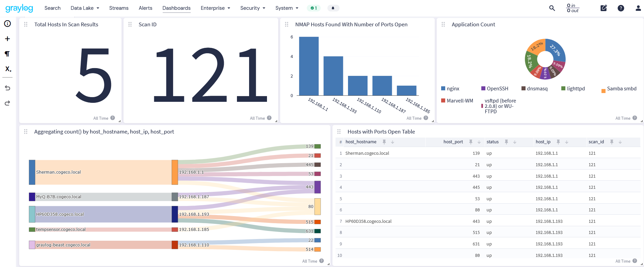Open the Search menu item
The height and width of the screenshot is (267, 644).
coord(53,8)
